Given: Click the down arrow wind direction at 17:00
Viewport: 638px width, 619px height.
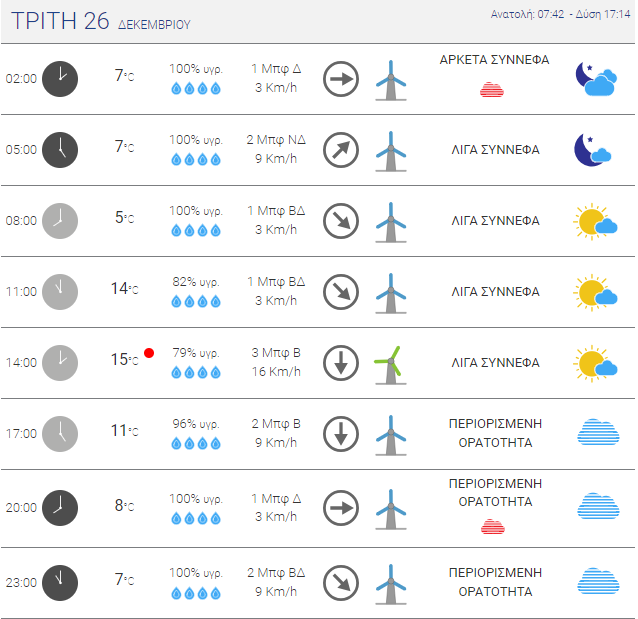Looking at the screenshot, I should tap(341, 433).
